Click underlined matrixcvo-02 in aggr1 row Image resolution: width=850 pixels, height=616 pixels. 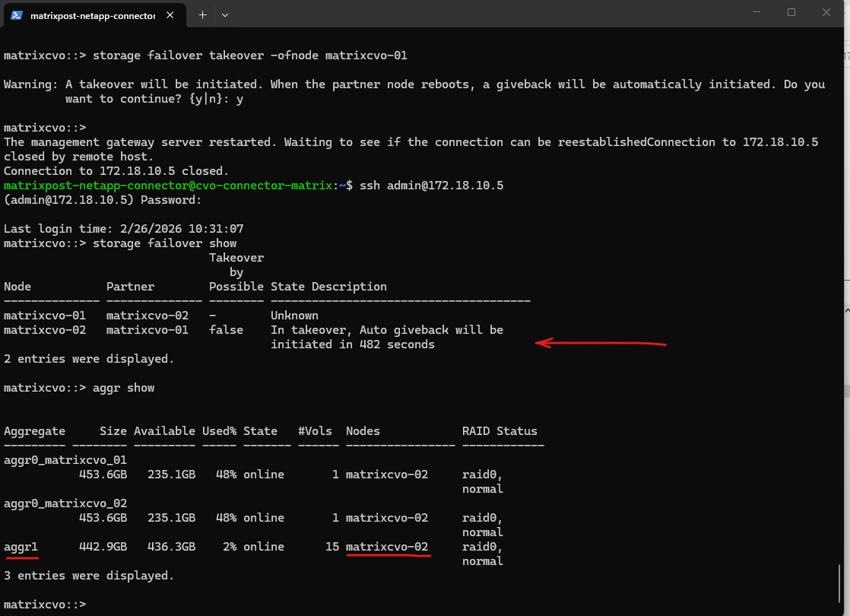pos(387,547)
